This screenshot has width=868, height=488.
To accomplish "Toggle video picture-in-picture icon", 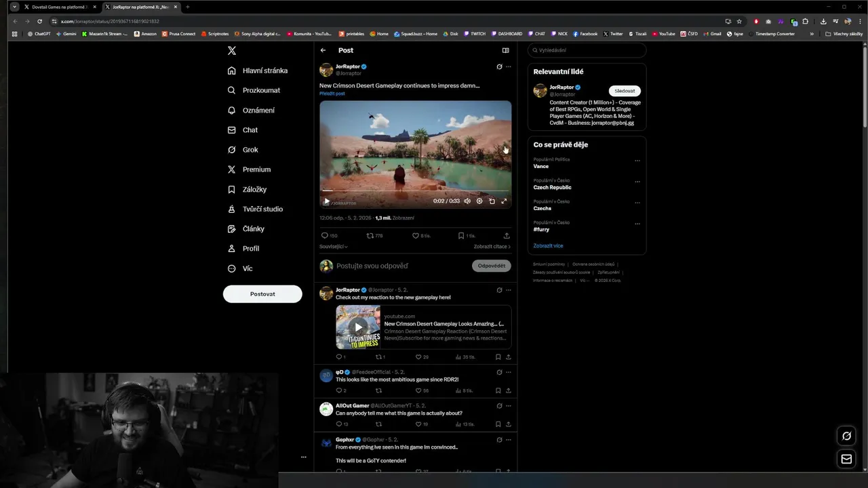I will (492, 201).
